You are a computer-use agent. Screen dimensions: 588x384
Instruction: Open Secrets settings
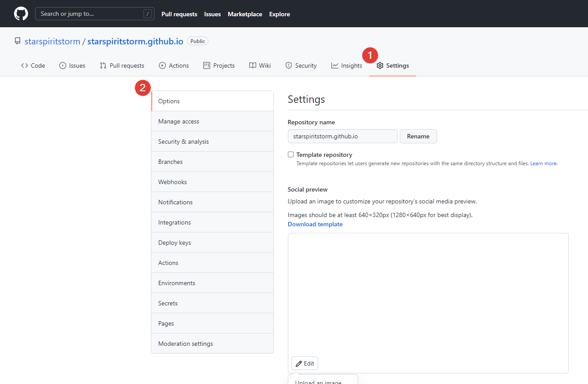212,303
